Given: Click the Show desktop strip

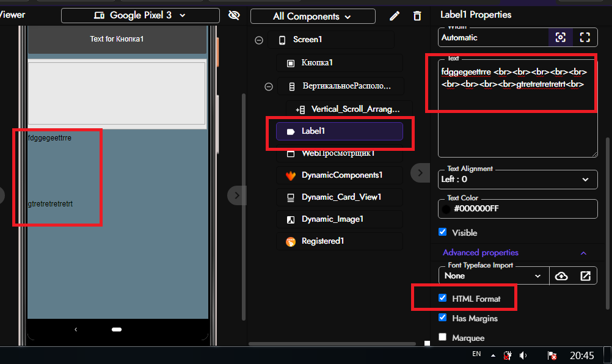Looking at the screenshot, I should click(x=608, y=355).
